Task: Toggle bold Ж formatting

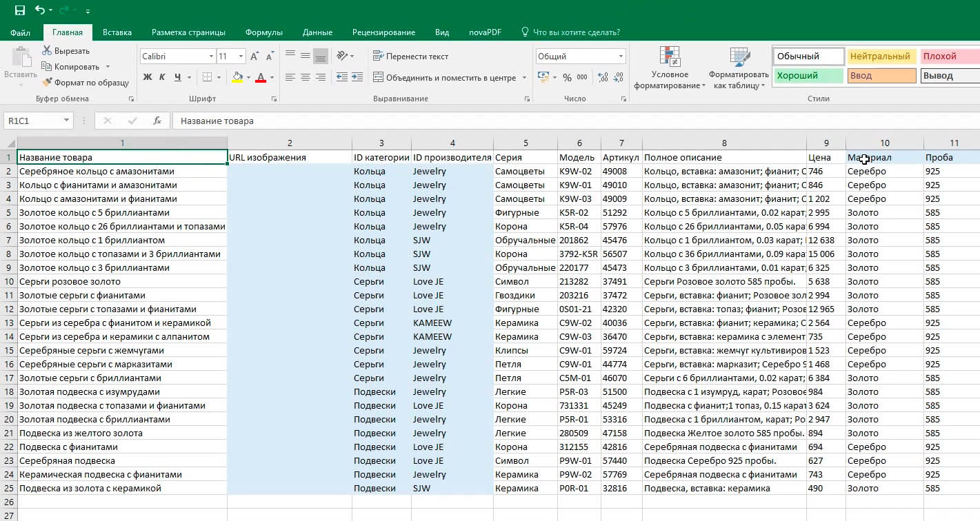Action: coord(148,77)
